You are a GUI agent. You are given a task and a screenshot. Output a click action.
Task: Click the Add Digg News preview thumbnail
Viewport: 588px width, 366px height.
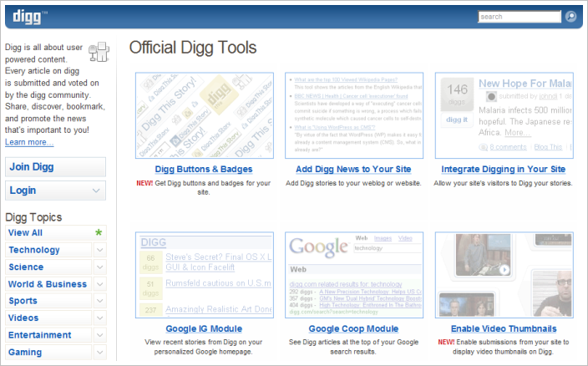354,115
